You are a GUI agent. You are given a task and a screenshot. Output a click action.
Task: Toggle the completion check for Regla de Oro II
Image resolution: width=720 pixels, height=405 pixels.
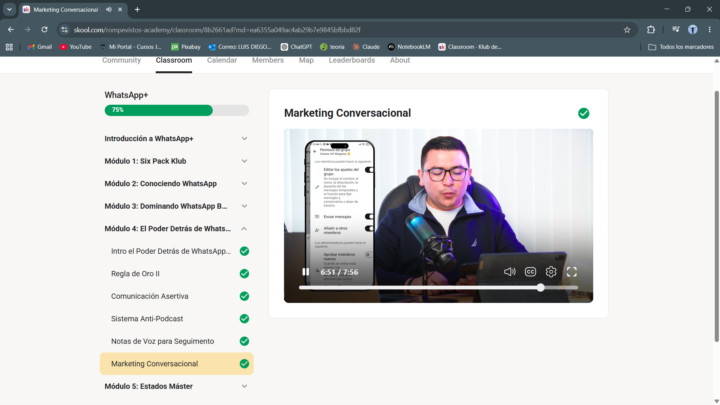pos(244,274)
